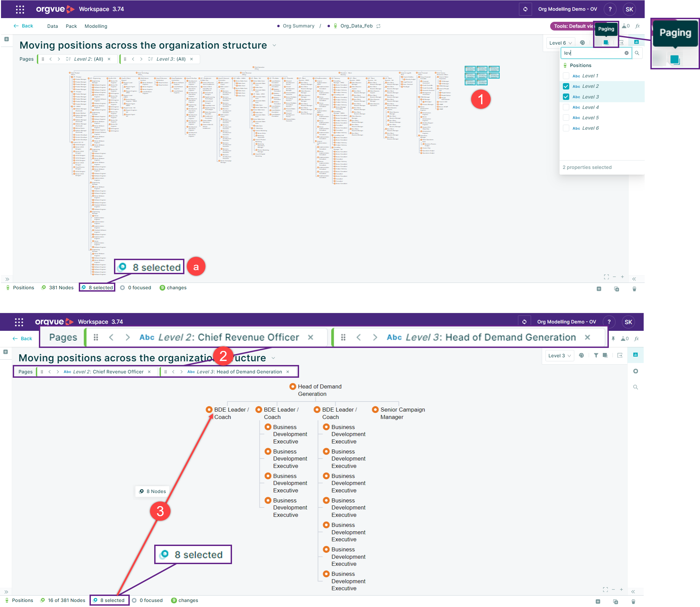Open the Level 6 depth dropdown

(x=561, y=43)
